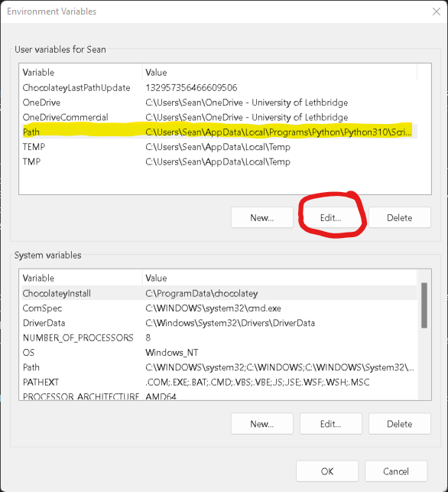Click Value column header in System variables
The height and width of the screenshot is (492, 448).
(x=280, y=278)
